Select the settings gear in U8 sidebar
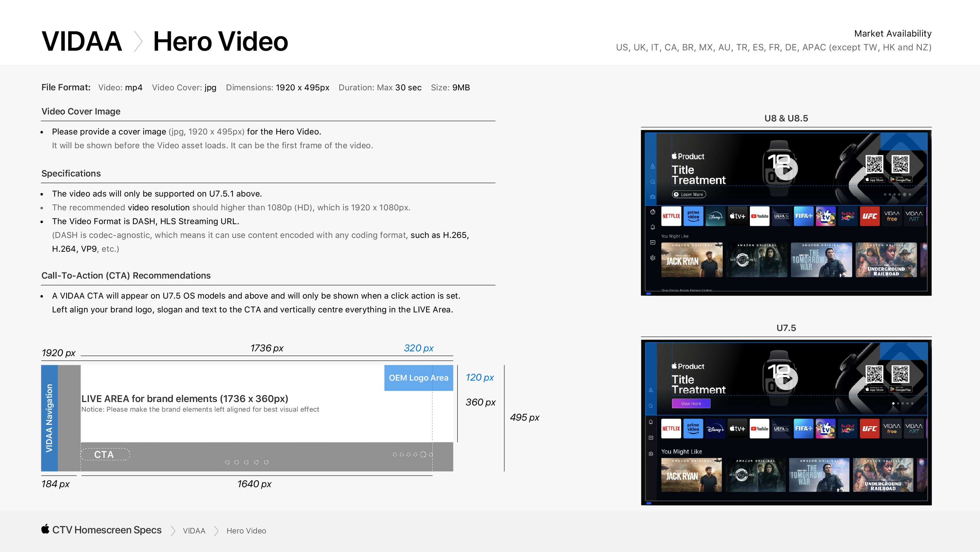 click(652, 258)
